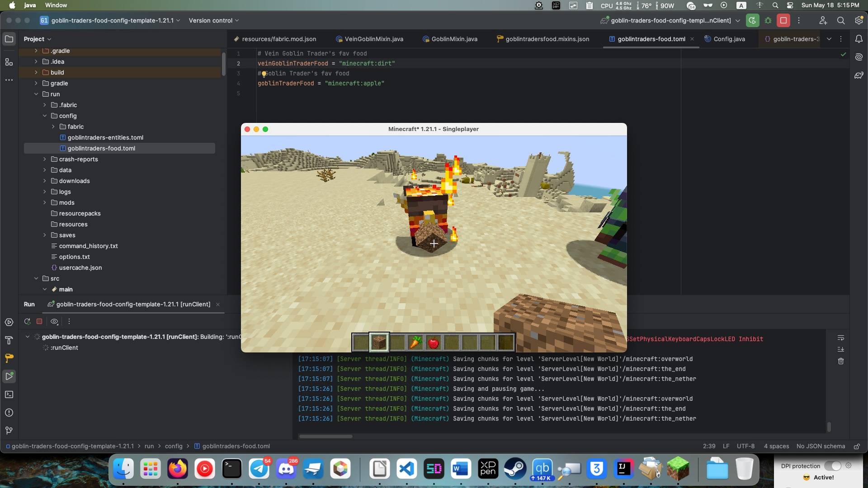The image size is (868, 488).
Task: Click the Debug bug icon in toolbar
Action: point(768,21)
